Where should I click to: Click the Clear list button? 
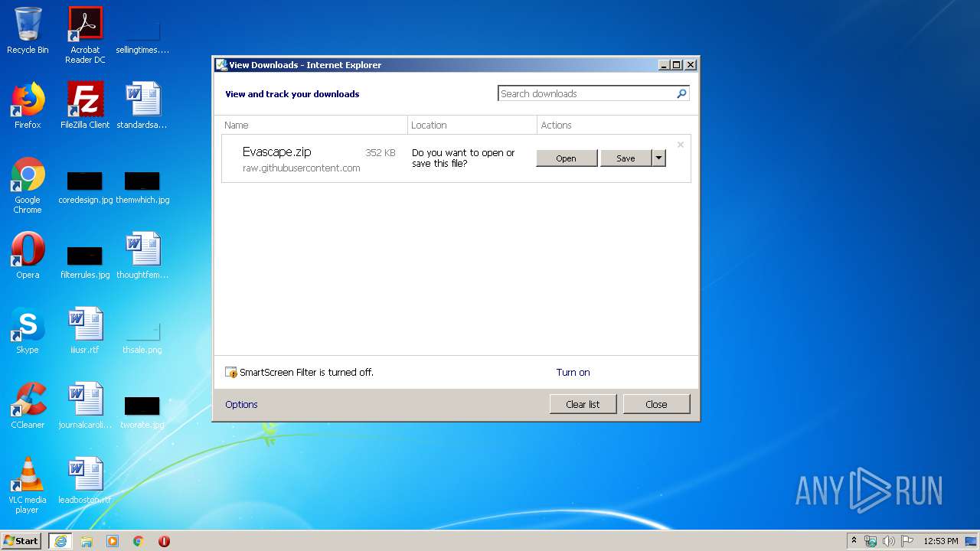click(583, 404)
